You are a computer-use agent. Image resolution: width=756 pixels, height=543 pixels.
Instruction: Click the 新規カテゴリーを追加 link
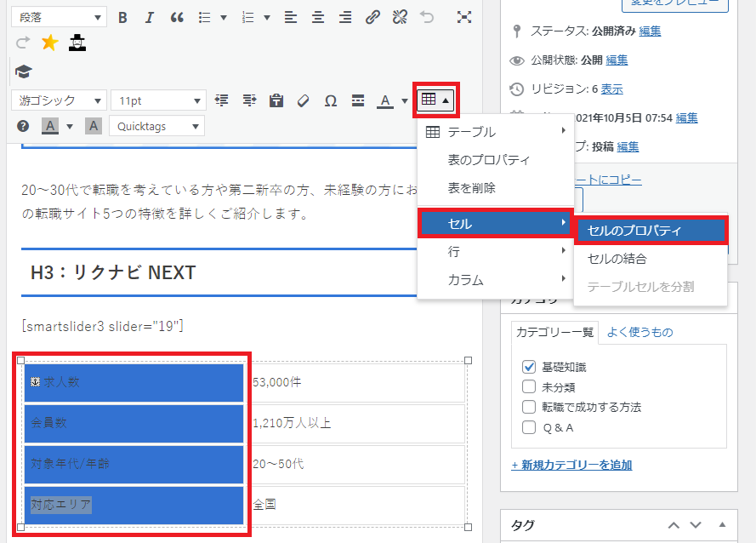coord(571,465)
